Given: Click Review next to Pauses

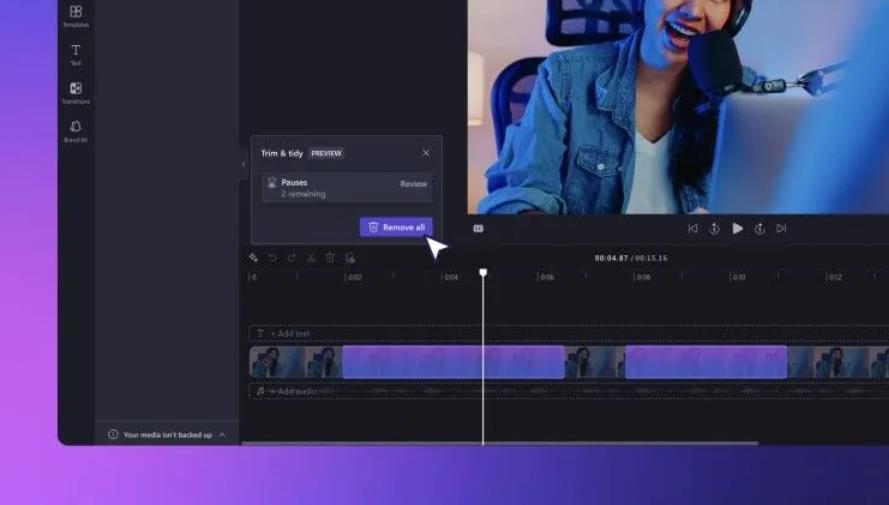Looking at the screenshot, I should pyautogui.click(x=413, y=184).
